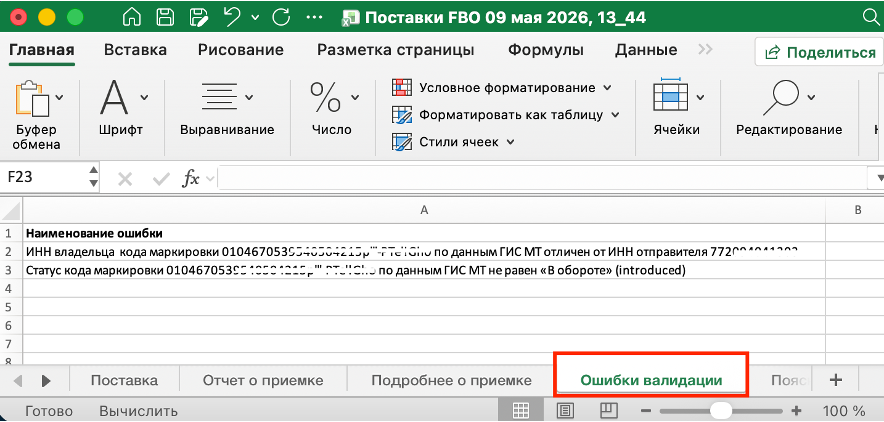
Task: Click the Home icon in title bar
Action: [131, 17]
